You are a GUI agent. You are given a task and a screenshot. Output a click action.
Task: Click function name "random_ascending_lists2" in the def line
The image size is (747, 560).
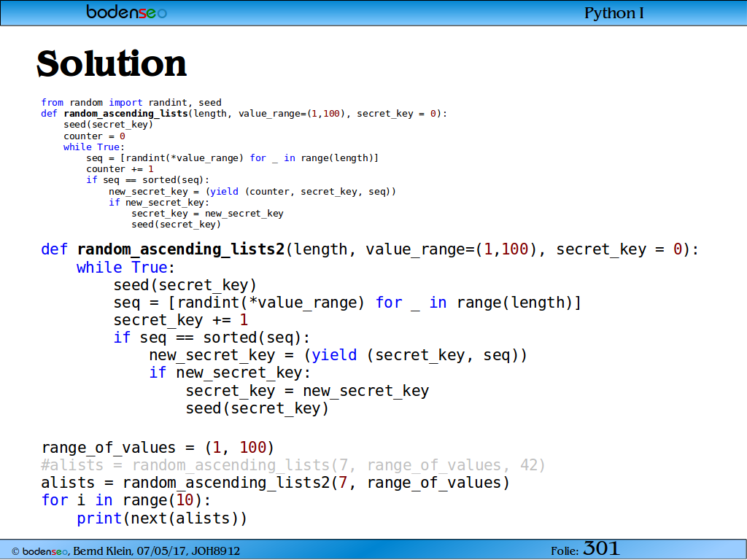click(181, 249)
